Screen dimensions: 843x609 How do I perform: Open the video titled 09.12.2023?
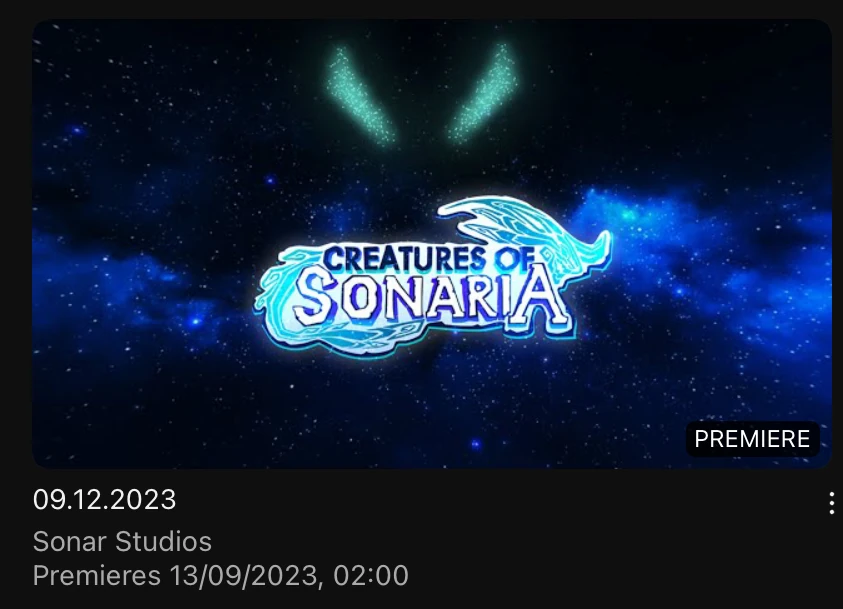coord(104,499)
